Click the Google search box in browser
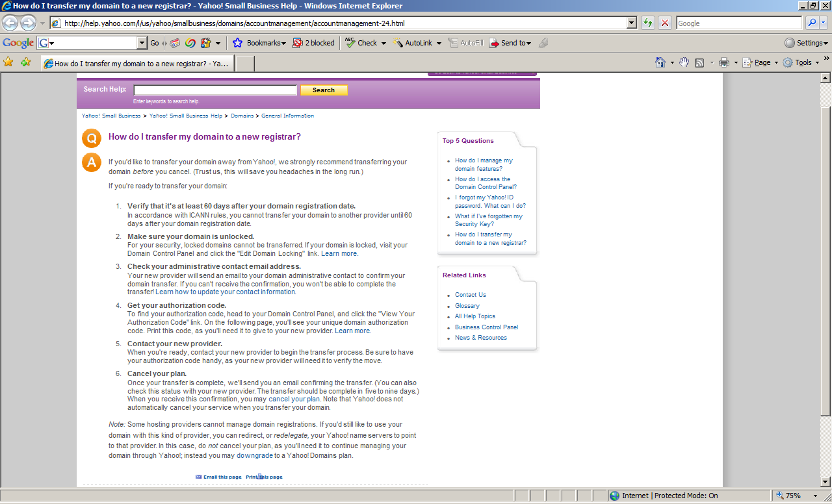Image resolution: width=832 pixels, height=504 pixels. point(739,23)
